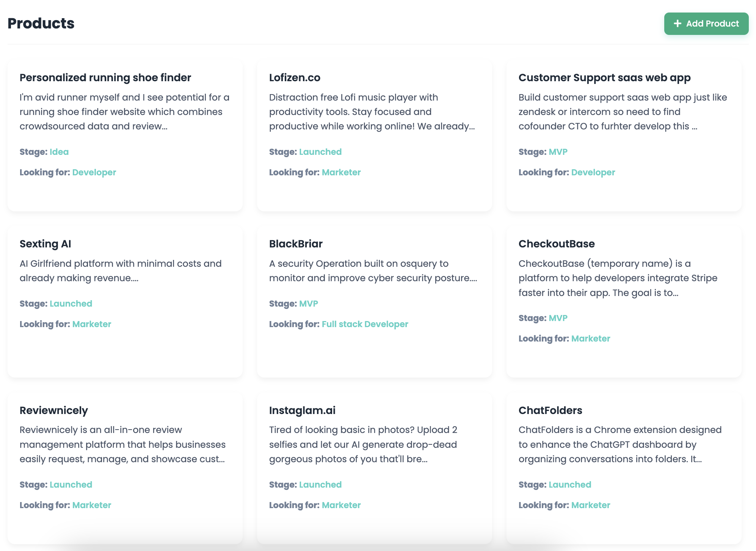Open the Sexting AI product card
756x551 pixels.
pyautogui.click(x=45, y=244)
